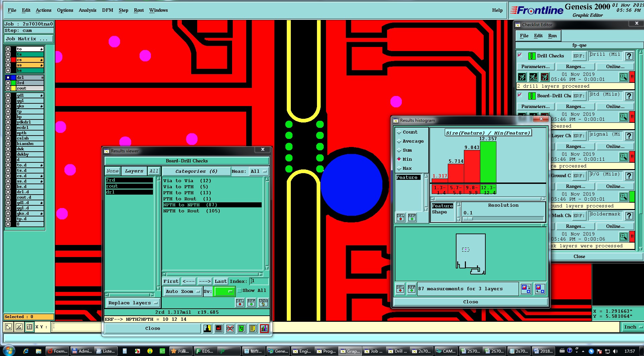Click the green 12.3-12.4 histogram range swatch
This screenshot has width=644, height=356.
coord(488,189)
